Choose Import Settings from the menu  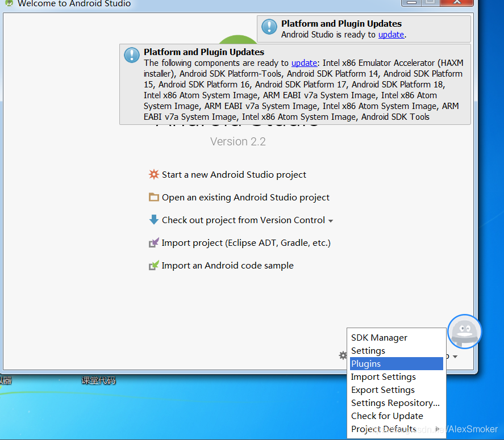pos(396,377)
